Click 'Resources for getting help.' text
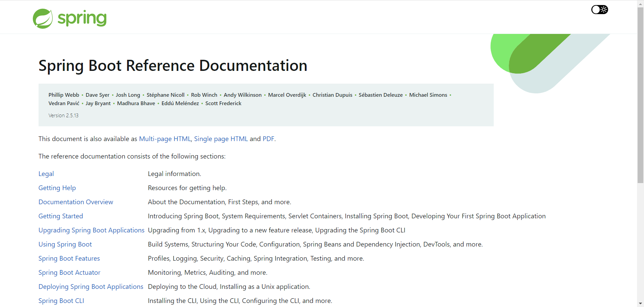644x307 pixels. coord(187,188)
